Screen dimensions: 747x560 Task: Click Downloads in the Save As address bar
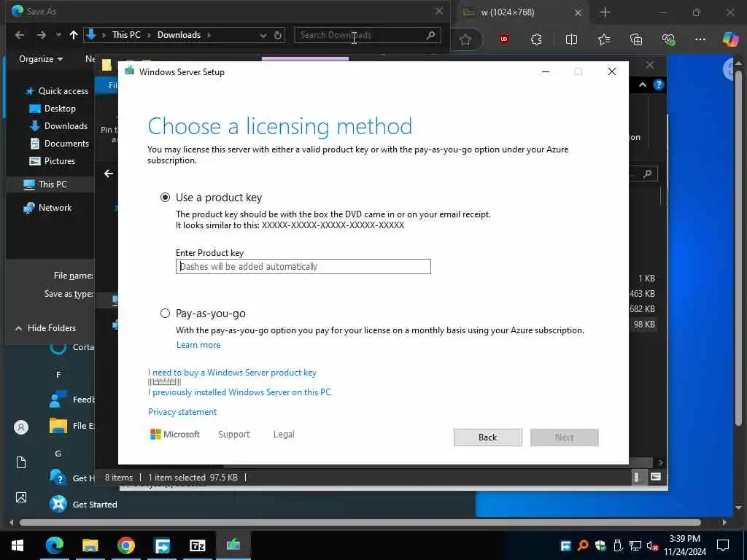[179, 35]
